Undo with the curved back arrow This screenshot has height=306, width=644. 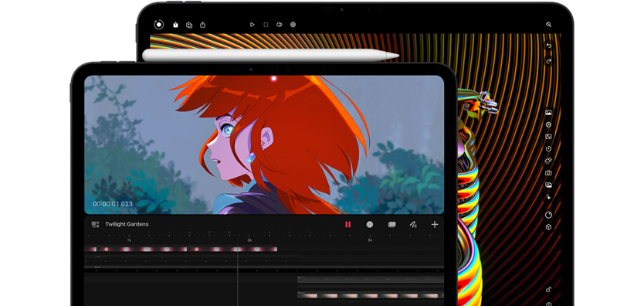pos(549,46)
